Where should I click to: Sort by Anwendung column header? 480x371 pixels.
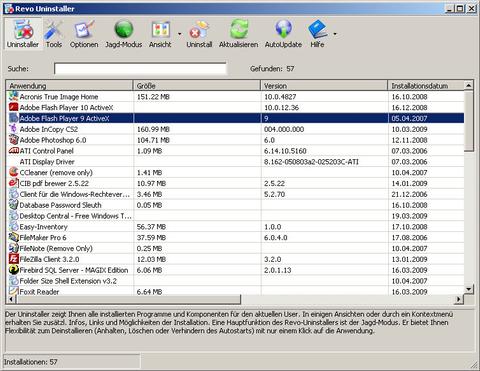pyautogui.click(x=69, y=86)
